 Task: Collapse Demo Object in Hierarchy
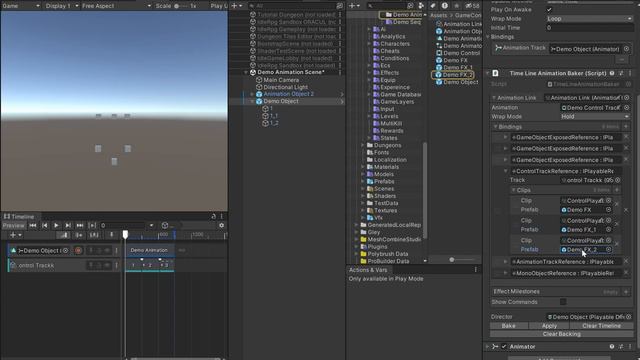pyautogui.click(x=252, y=101)
